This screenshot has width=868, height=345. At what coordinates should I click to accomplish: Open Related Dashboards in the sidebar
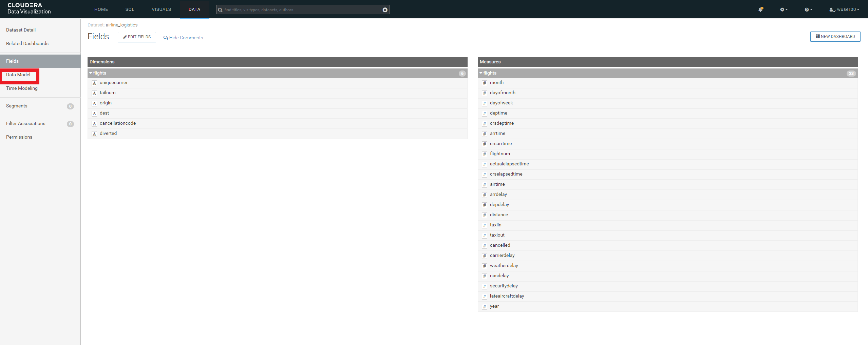point(27,43)
